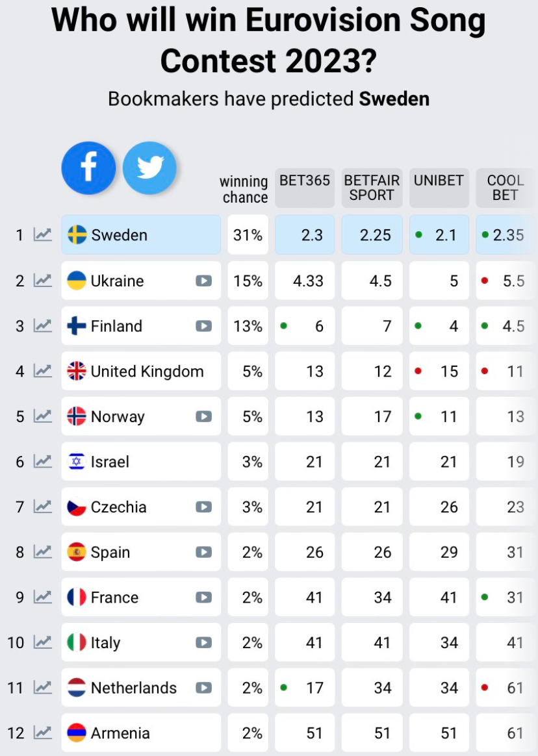Open Sweden's odds trend chart icon
Screen dimensions: 538x756
point(43,234)
